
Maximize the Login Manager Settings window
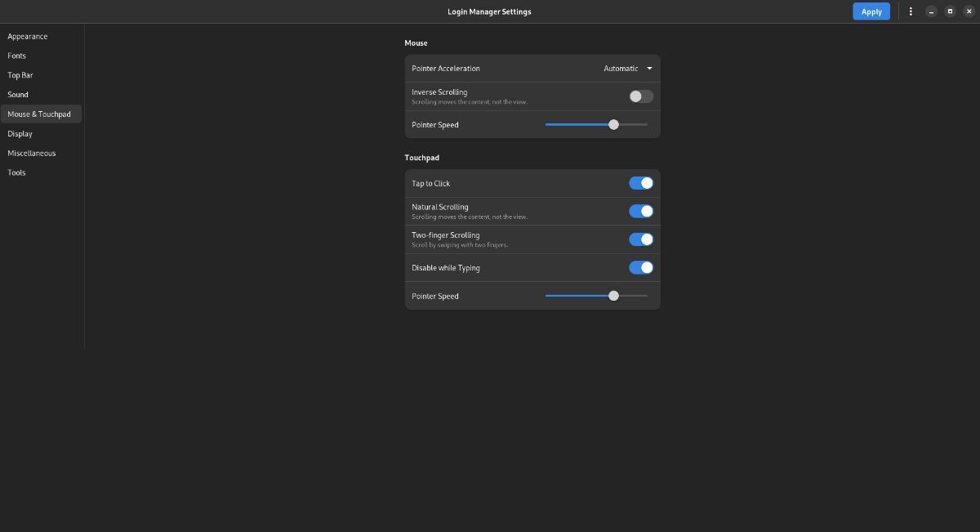click(x=951, y=11)
